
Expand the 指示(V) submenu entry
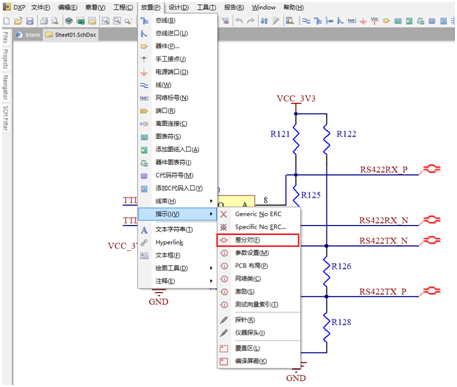tap(177, 214)
